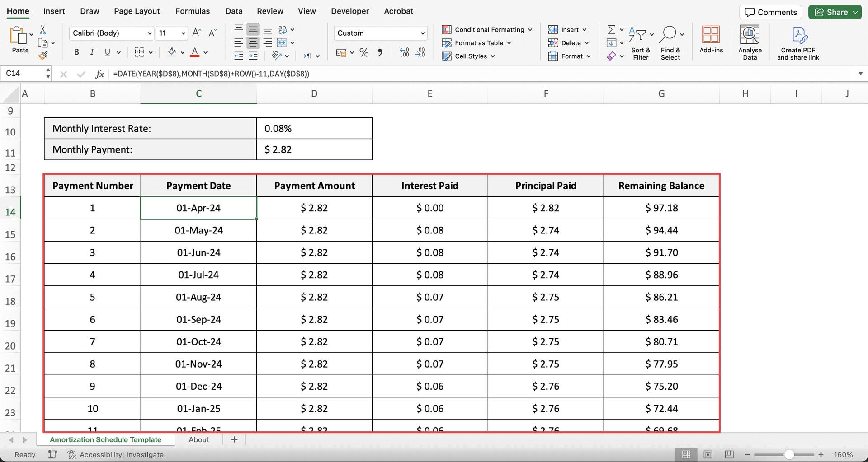Open the Add-ins button

tap(711, 40)
